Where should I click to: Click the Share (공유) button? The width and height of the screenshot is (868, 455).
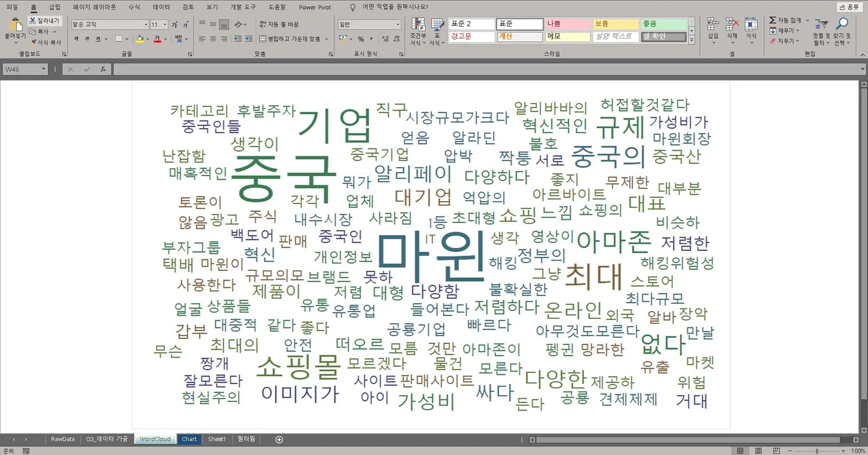tap(849, 7)
